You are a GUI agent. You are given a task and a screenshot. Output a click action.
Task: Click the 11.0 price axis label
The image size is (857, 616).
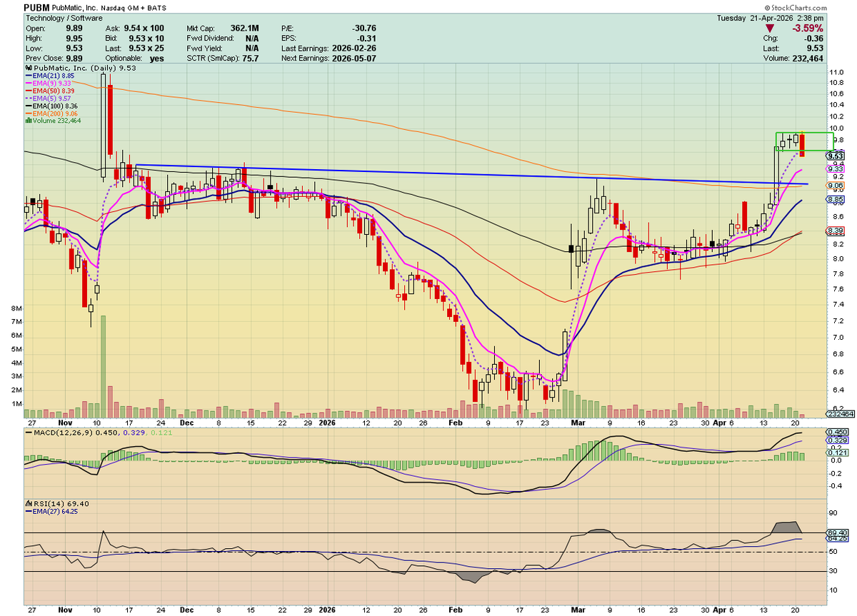(x=836, y=73)
